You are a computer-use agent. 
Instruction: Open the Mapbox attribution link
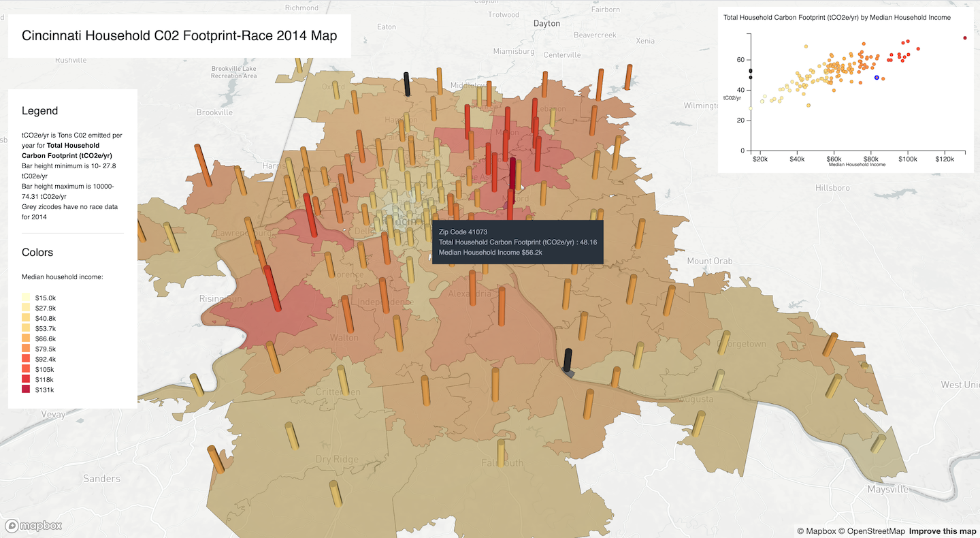[815, 531]
